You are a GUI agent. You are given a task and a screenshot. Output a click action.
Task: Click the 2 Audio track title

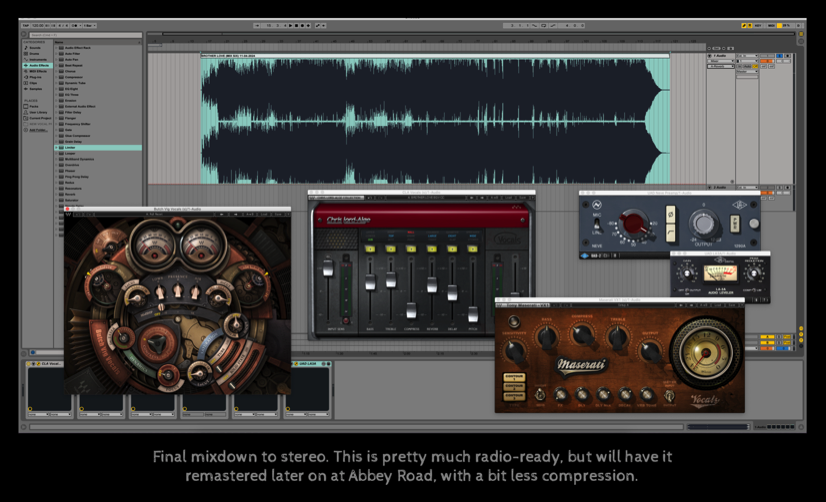(721, 187)
